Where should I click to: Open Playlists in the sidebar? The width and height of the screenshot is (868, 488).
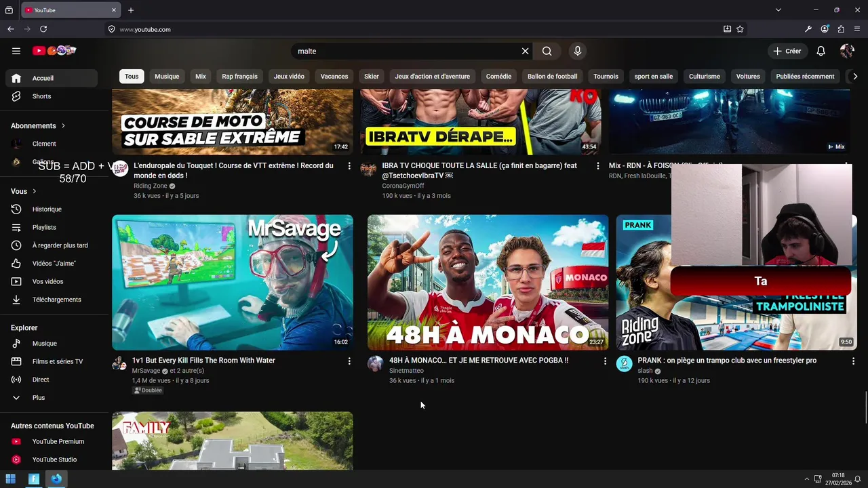coord(52,227)
